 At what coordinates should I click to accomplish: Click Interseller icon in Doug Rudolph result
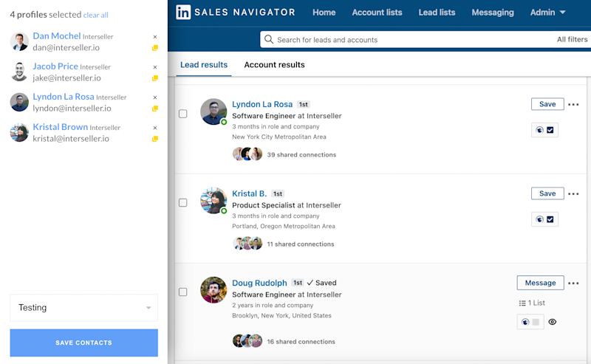point(525,322)
